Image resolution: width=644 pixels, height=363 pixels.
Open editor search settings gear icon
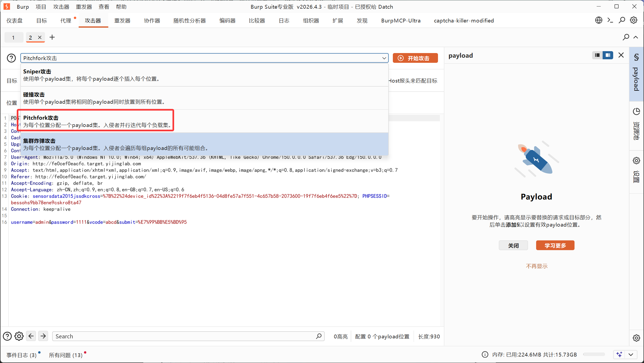(19, 336)
